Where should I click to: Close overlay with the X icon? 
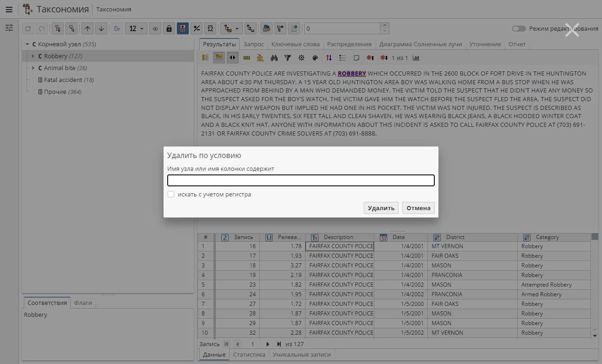572,29
